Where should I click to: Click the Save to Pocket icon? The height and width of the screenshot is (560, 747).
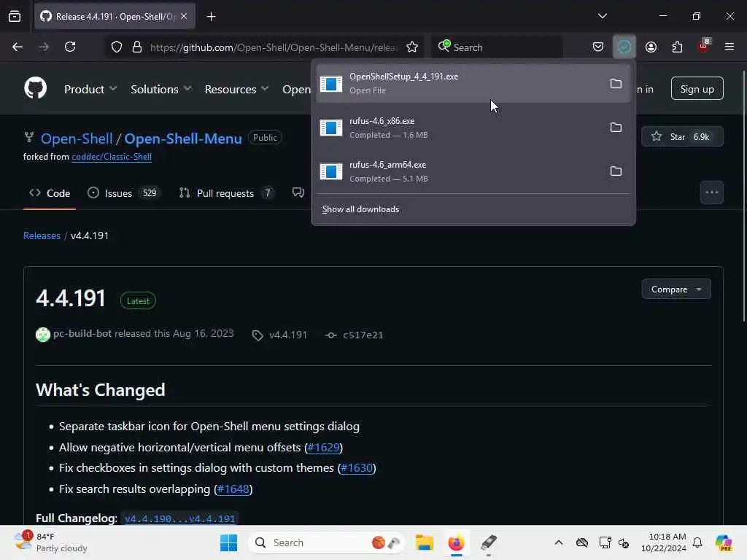[x=598, y=47]
